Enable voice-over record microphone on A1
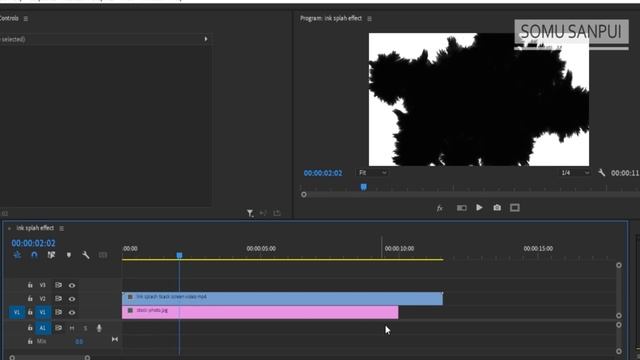Image resolution: width=640 pixels, height=360 pixels. pos(99,328)
